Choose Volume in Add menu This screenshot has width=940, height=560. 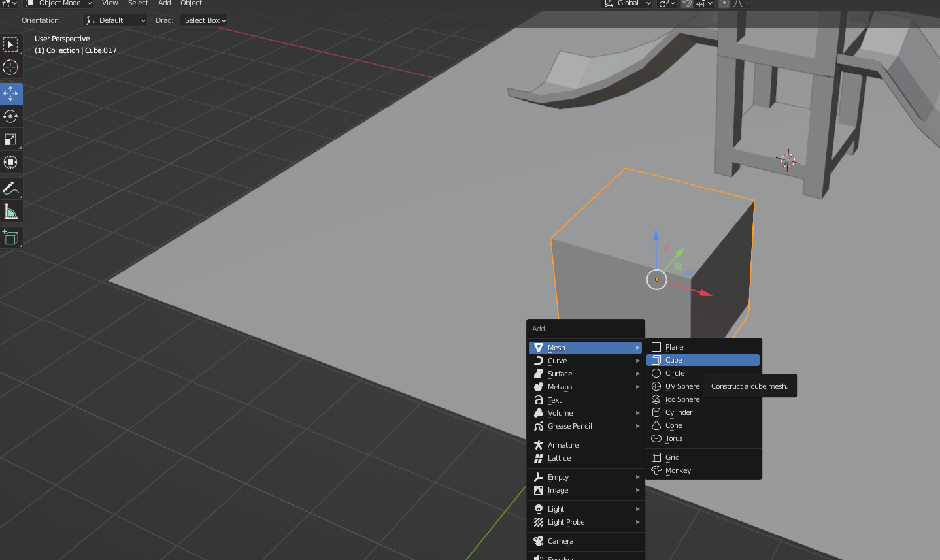point(586,413)
